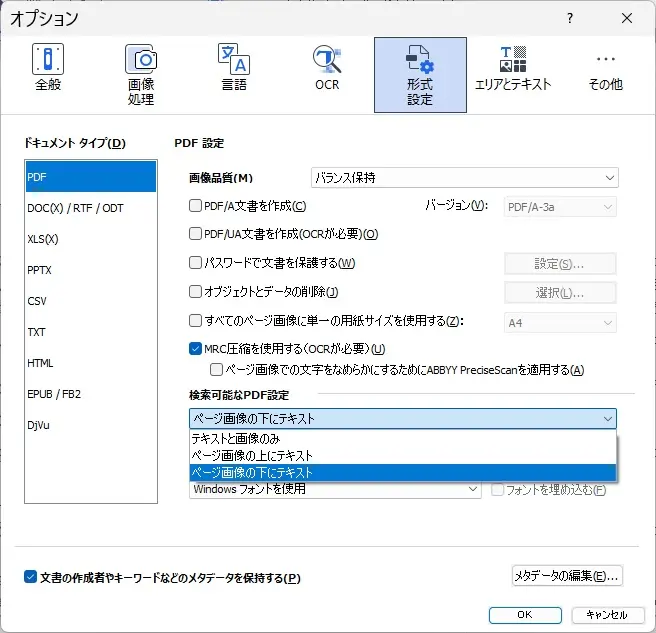Open the 画像品質 バランス保持 dropdown
The height and width of the screenshot is (633, 656).
pyautogui.click(x=465, y=178)
